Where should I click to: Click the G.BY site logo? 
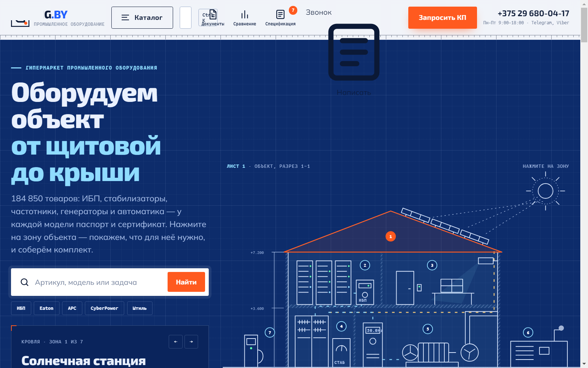56,15
